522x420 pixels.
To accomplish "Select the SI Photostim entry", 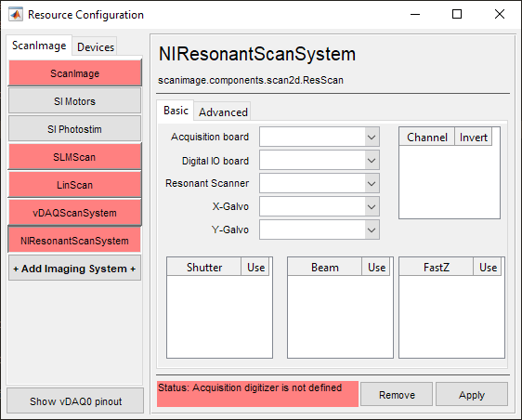I will pyautogui.click(x=75, y=129).
